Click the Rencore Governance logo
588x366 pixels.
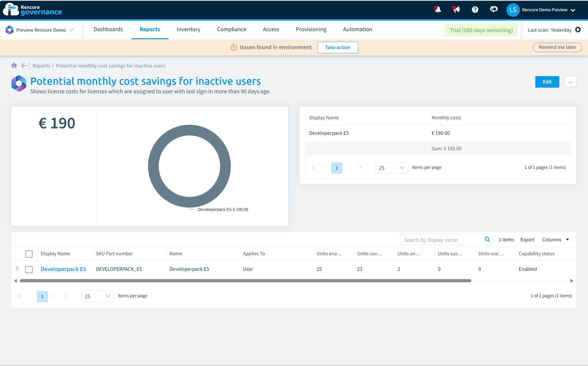click(x=32, y=9)
